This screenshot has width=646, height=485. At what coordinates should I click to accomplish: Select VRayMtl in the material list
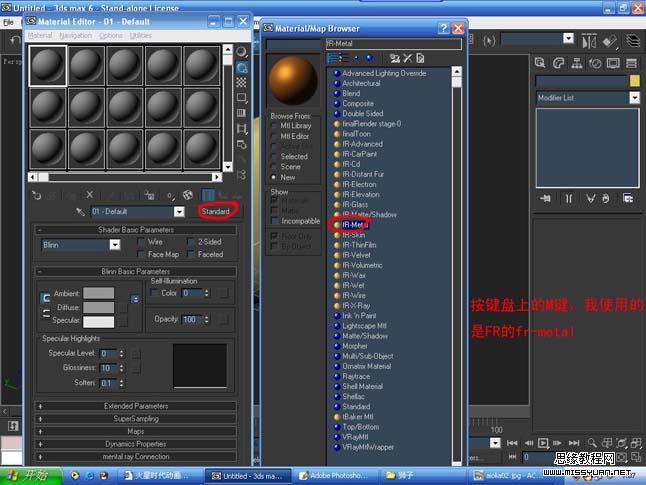[x=356, y=437]
